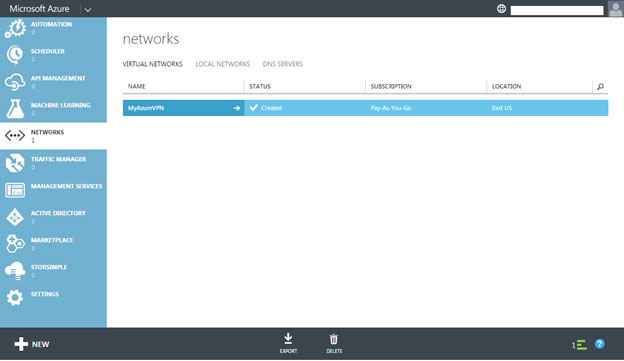Viewport: 624px width, 361px height.
Task: Sort by the Subscription column header
Action: coord(391,86)
